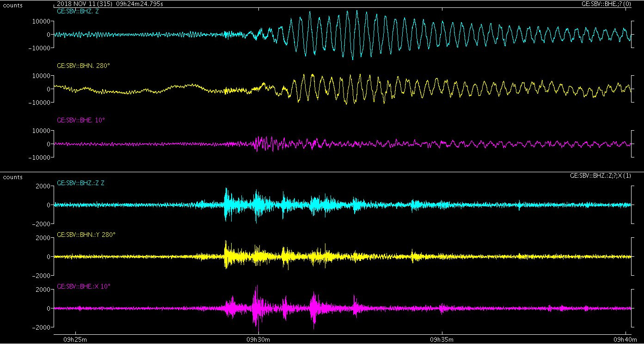Click the amplitude bracket beside the BHN trace
This screenshot has height=344, width=644.
[632, 88]
